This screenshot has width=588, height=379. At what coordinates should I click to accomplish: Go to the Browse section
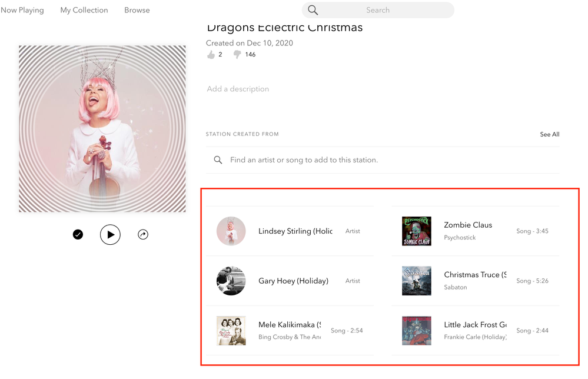coord(137,10)
